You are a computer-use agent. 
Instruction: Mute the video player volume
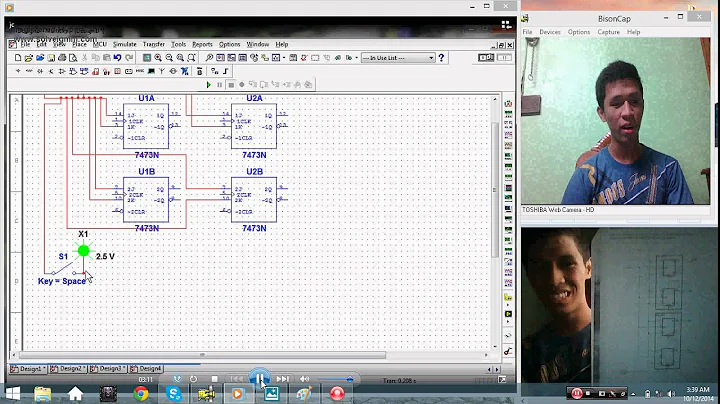[x=304, y=379]
